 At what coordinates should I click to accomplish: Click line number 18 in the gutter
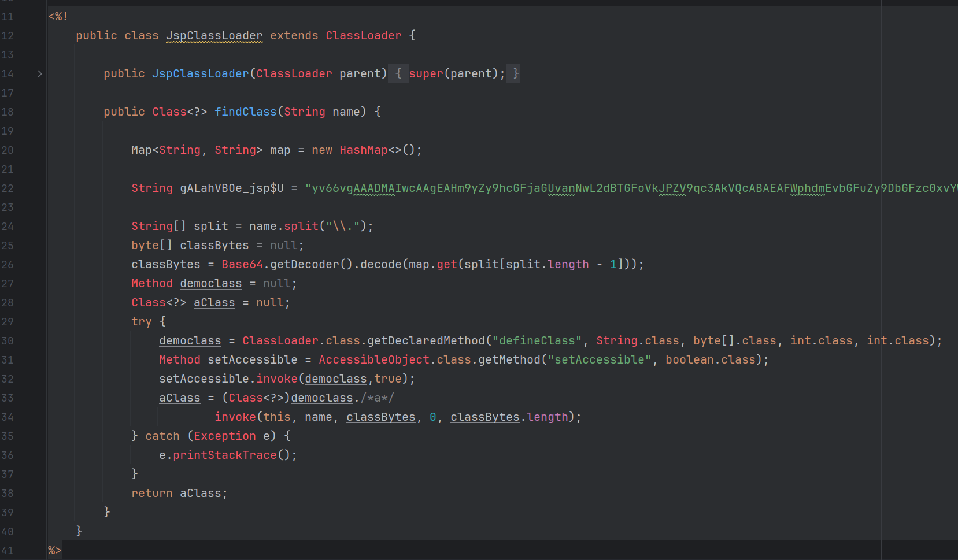click(x=8, y=112)
